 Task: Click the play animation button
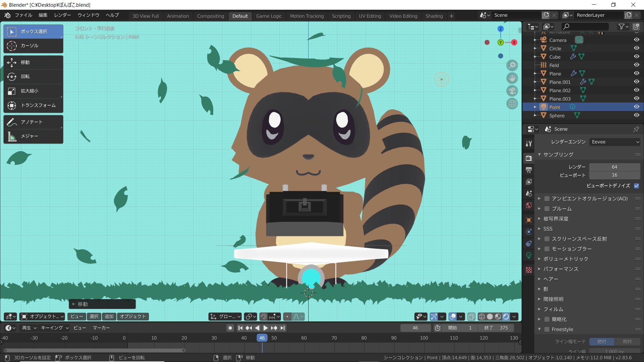(x=265, y=328)
